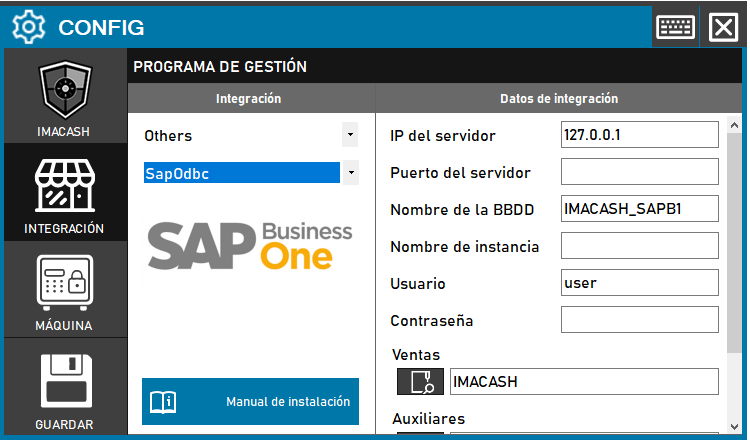Screen dimensions: 750x440
Task: Click the Guardar floppy disk icon
Action: click(x=65, y=385)
